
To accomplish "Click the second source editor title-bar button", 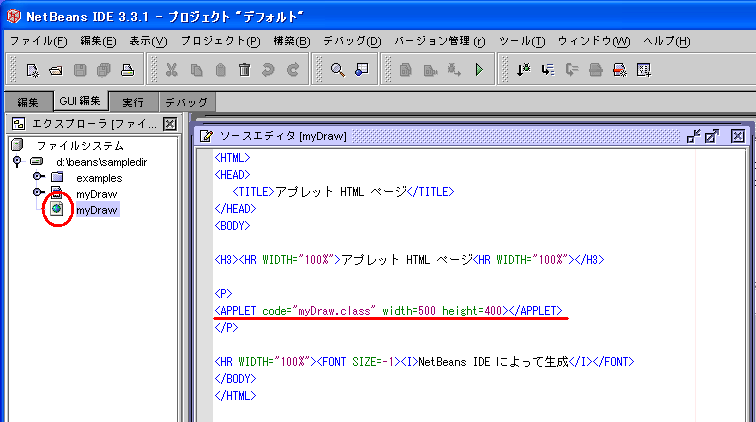I will tap(712, 136).
